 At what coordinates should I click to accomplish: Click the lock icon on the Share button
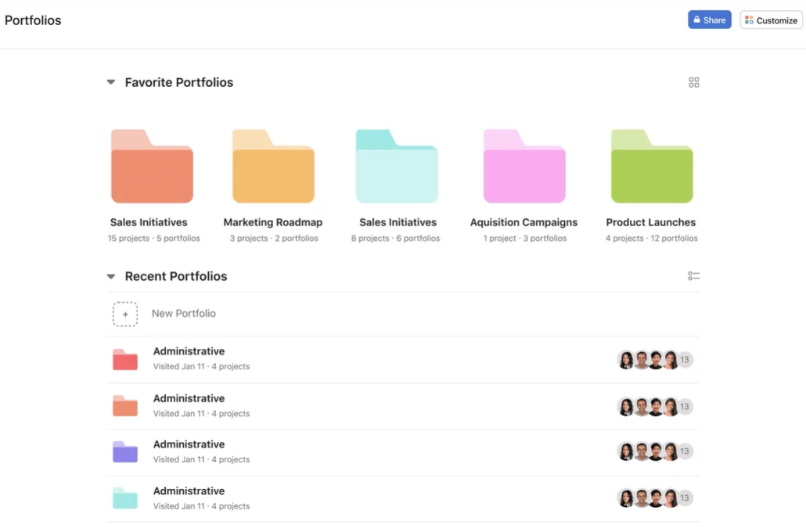[697, 20]
